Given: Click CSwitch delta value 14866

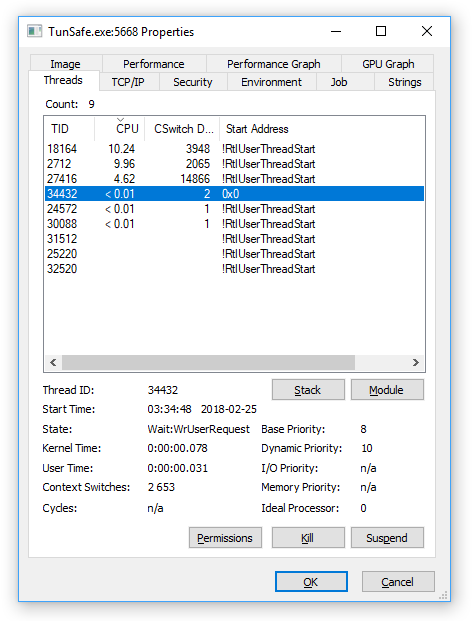Looking at the screenshot, I should tap(195, 179).
